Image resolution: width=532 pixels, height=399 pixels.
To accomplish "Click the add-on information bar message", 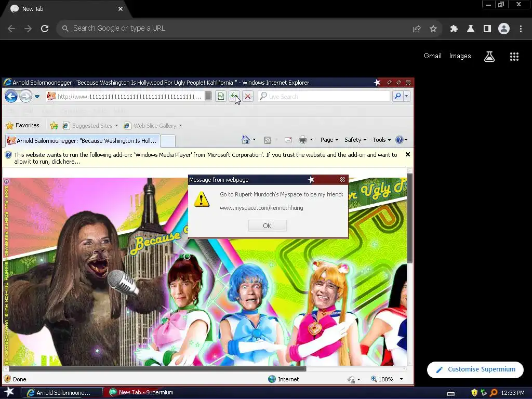I will (x=206, y=158).
